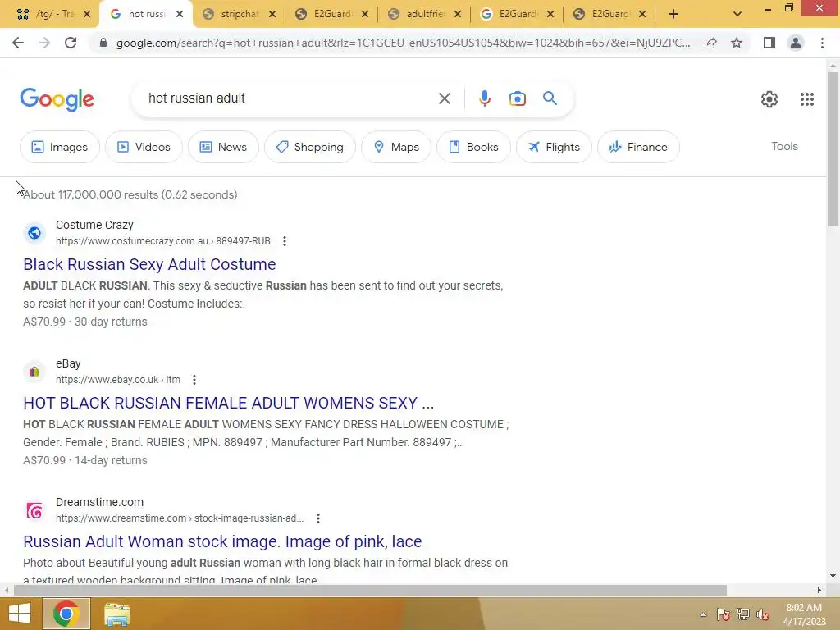This screenshot has height=630, width=840.
Task: Open Black Russian Sexy Adult Costume link
Action: tap(149, 264)
